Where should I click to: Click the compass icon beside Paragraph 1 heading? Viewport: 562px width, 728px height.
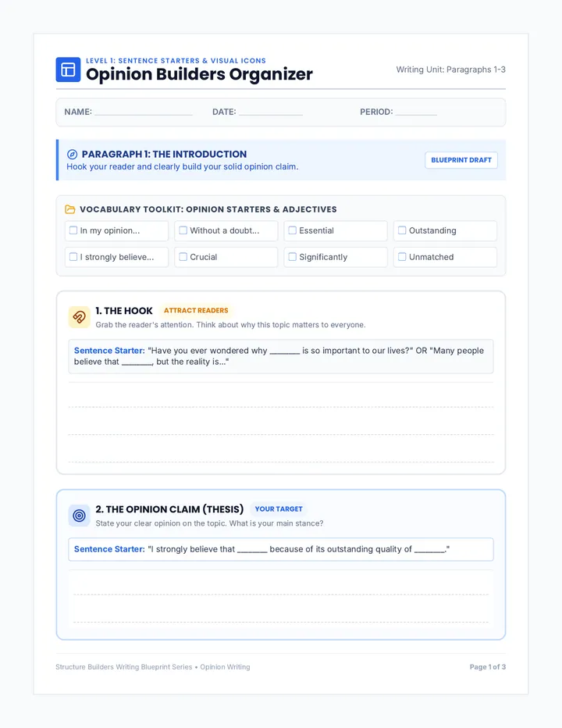(72, 155)
